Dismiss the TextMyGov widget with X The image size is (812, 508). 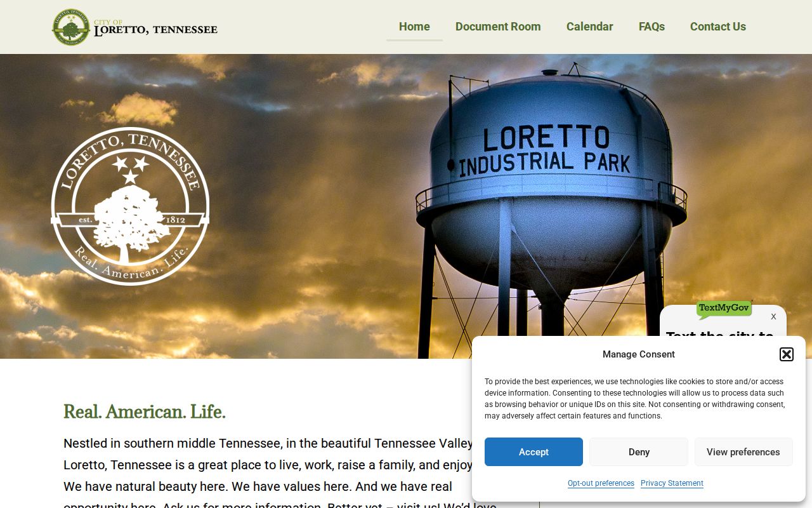[773, 316]
